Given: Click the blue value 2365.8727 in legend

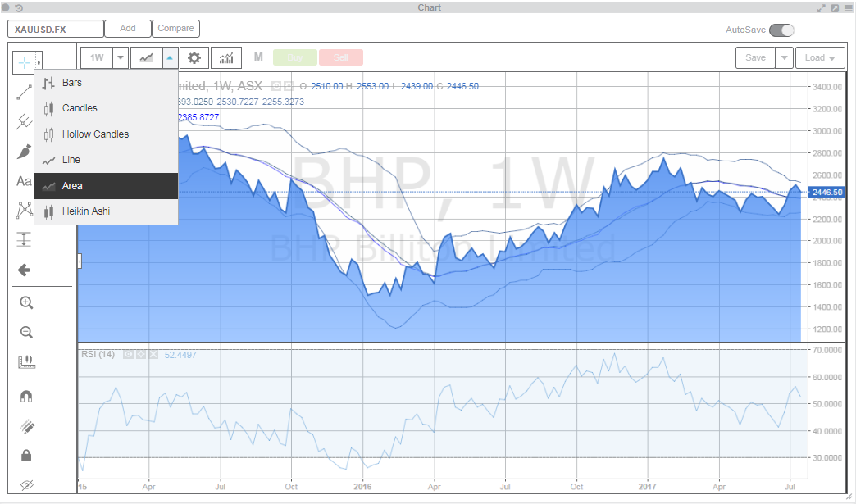Looking at the screenshot, I should (198, 117).
